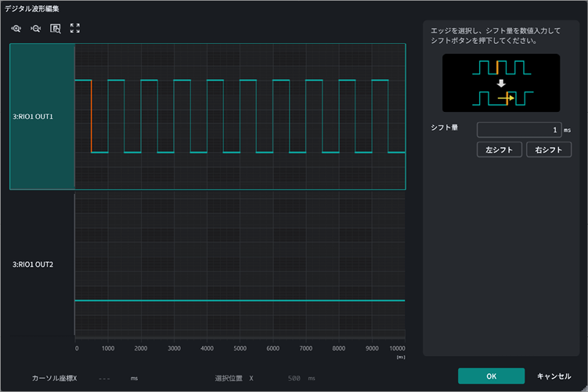The image size is (588, 392).
Task: Click the horizontal zoom-out magnifier icon
Action: click(36, 28)
